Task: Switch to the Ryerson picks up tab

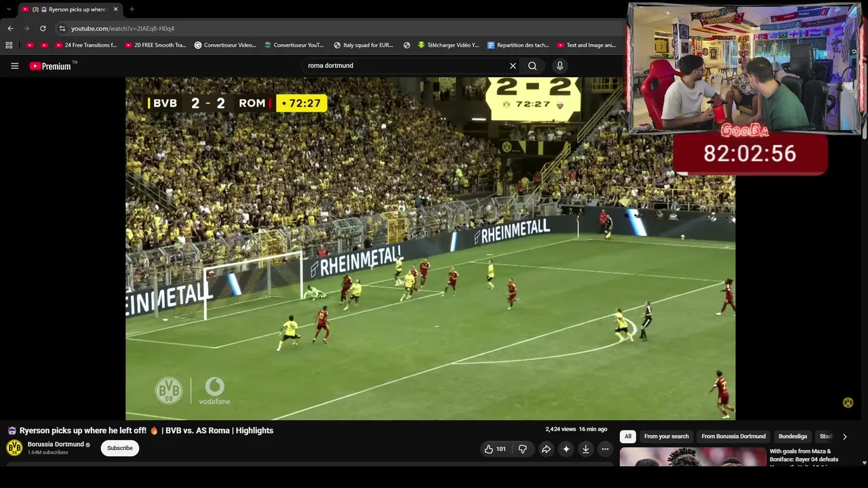Action: tap(69, 9)
